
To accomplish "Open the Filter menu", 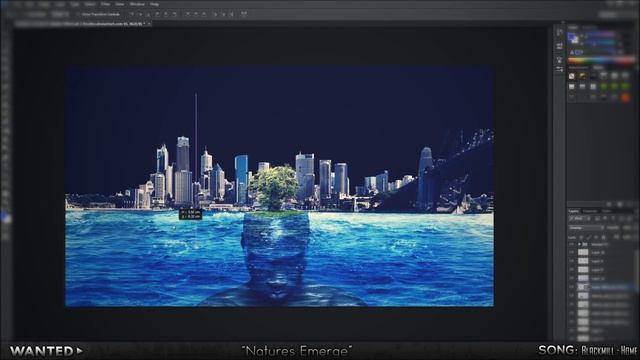I will pos(105,4).
